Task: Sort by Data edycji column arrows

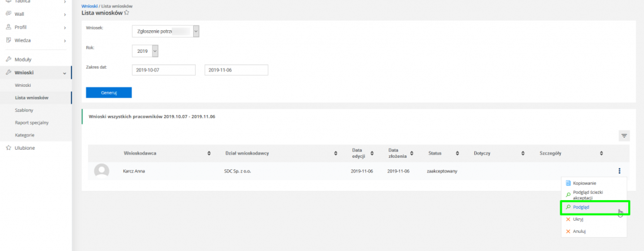Action: [x=372, y=153]
